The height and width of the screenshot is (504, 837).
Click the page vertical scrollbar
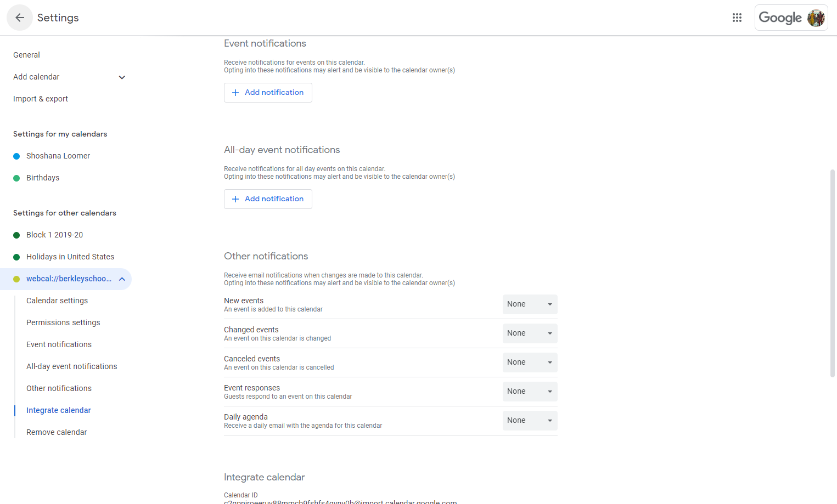[833, 273]
